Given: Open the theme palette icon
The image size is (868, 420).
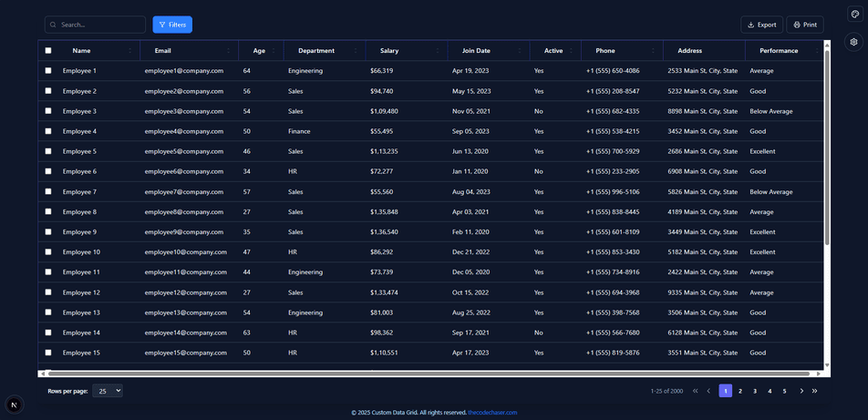Looking at the screenshot, I should click(x=853, y=15).
